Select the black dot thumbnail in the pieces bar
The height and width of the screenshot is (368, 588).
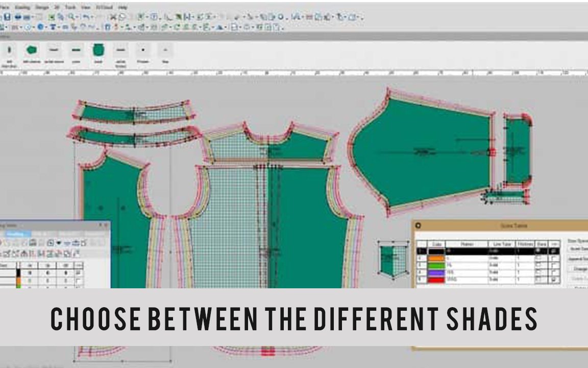click(143, 50)
